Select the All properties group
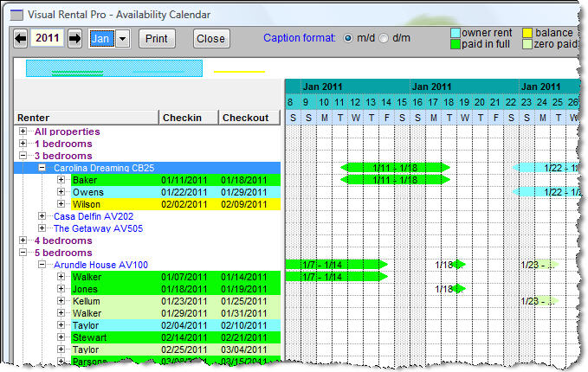 click(68, 131)
